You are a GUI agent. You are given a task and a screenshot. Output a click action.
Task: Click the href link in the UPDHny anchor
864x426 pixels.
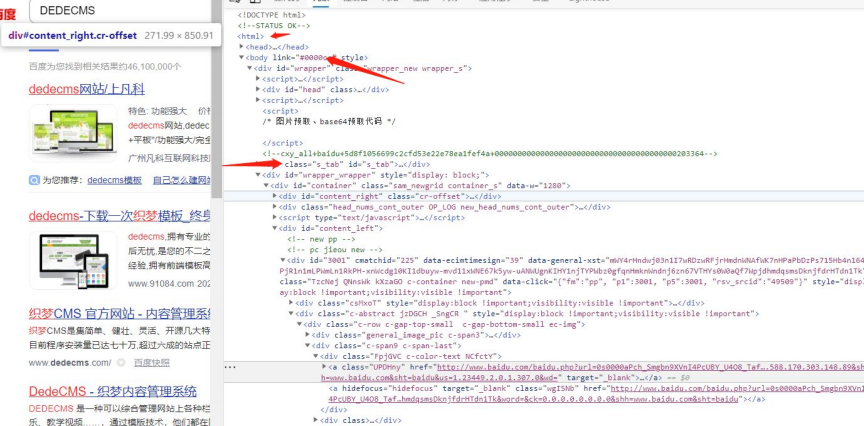650,367
